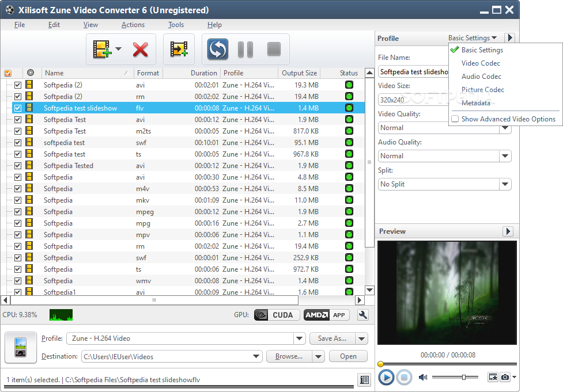Click the NVIDIA CUDA GPU button
The height and width of the screenshot is (392, 563).
(x=277, y=315)
